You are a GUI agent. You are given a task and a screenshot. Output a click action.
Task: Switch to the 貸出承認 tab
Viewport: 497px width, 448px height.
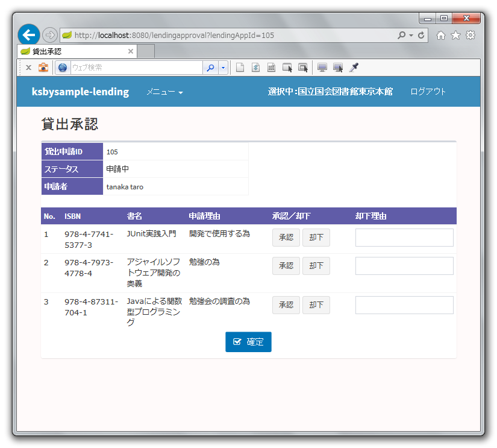(77, 51)
